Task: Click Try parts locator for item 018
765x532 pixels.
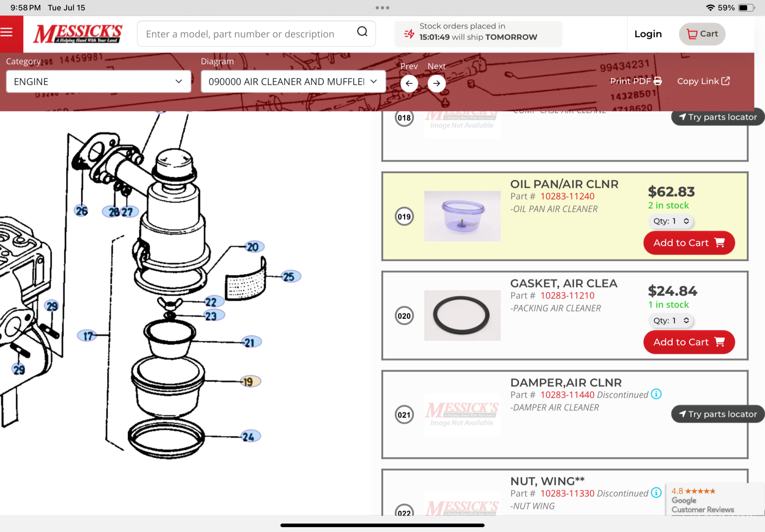Action: tap(718, 117)
